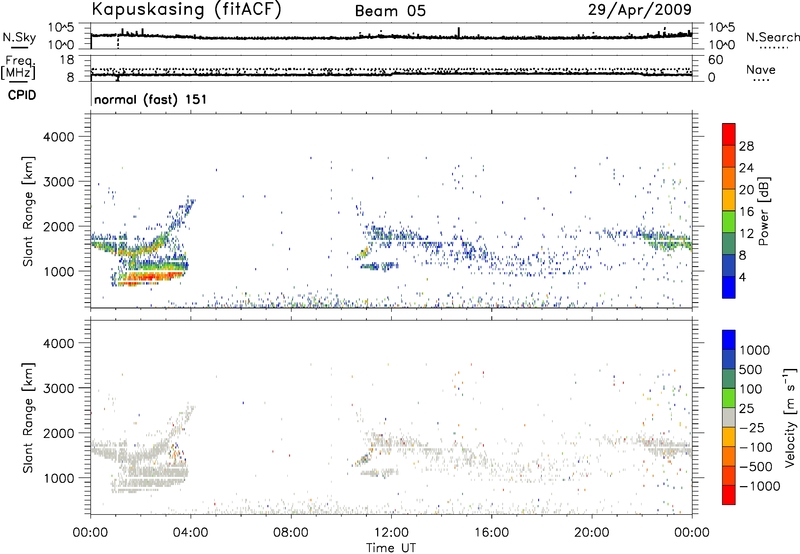Click the red -1000 swatch on the velocity colorbar
800x554 pixels.
pos(729,495)
